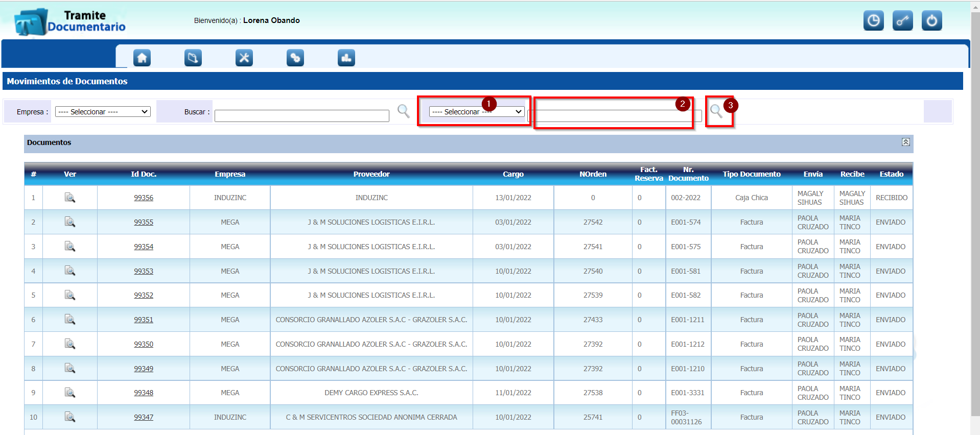This screenshot has height=435, width=980.
Task: Click the Id Doc. column header
Action: click(x=144, y=174)
